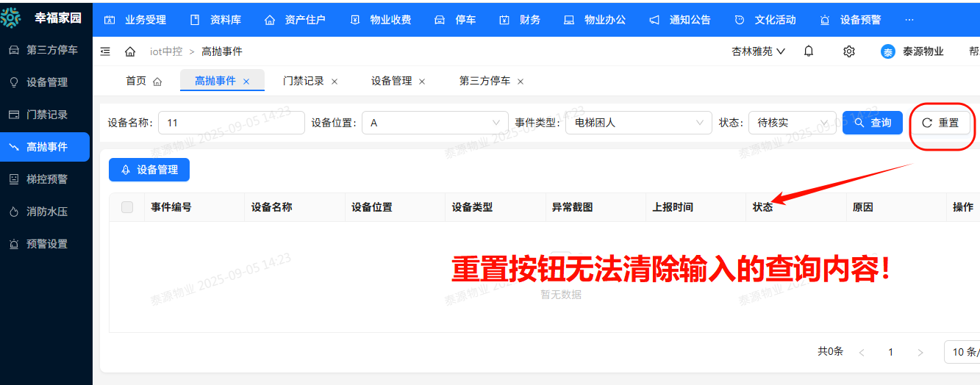Click the 设备名称 input field
The width and height of the screenshot is (980, 385).
[x=231, y=123]
